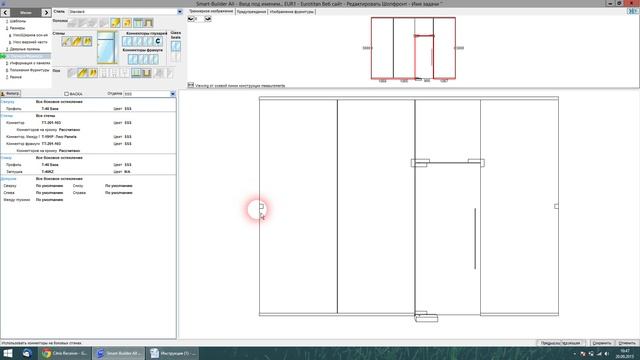Switch to the Изображение фурнитуры tab
The image size is (640, 360).
coord(292,12)
